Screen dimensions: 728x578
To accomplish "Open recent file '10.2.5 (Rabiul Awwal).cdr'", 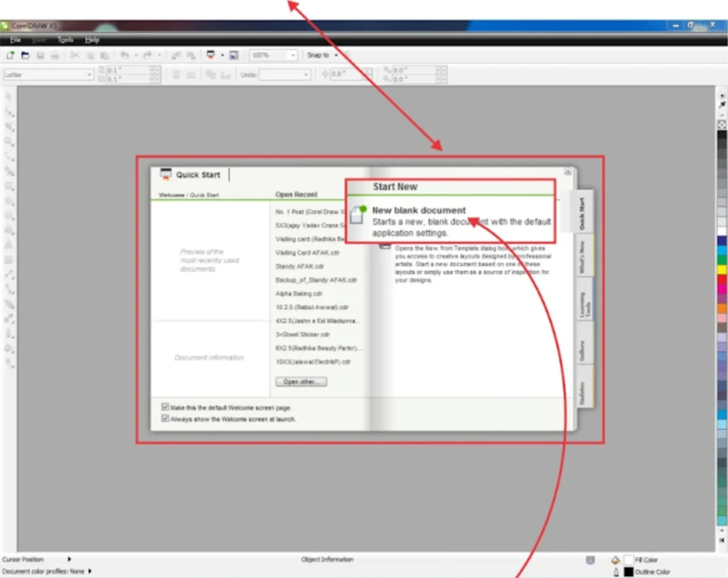I will point(311,307).
